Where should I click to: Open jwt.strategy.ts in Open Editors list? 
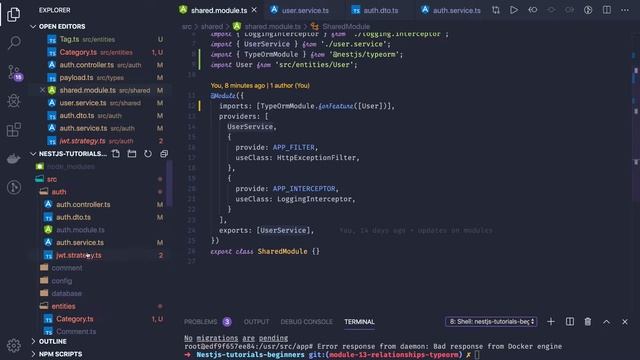point(82,141)
